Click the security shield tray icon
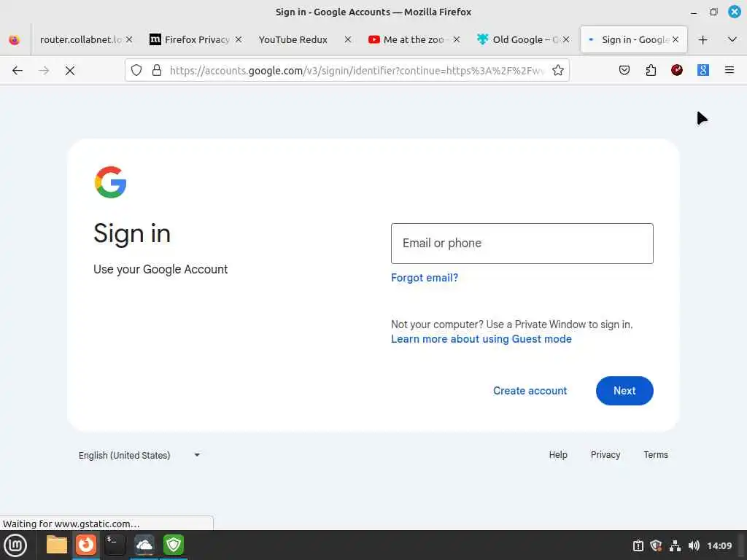 point(656,545)
